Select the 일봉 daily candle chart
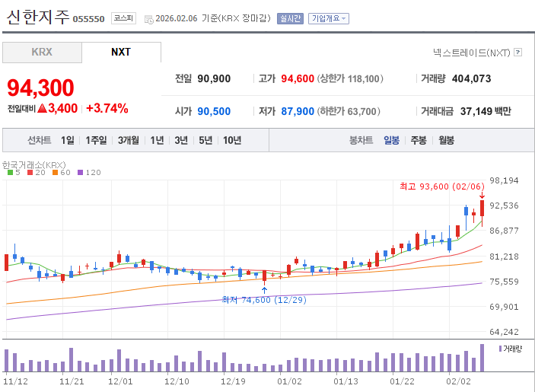This screenshot has height=392, width=535. coord(391,140)
